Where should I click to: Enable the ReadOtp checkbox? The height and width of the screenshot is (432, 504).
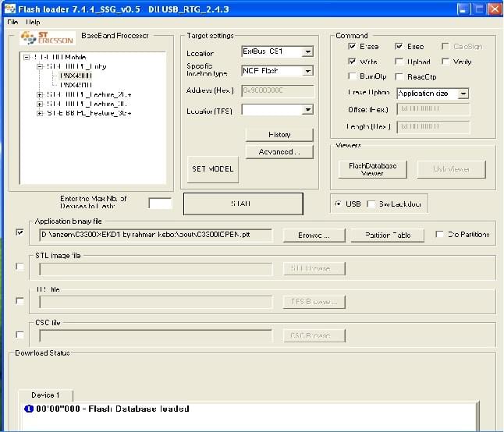[399, 76]
